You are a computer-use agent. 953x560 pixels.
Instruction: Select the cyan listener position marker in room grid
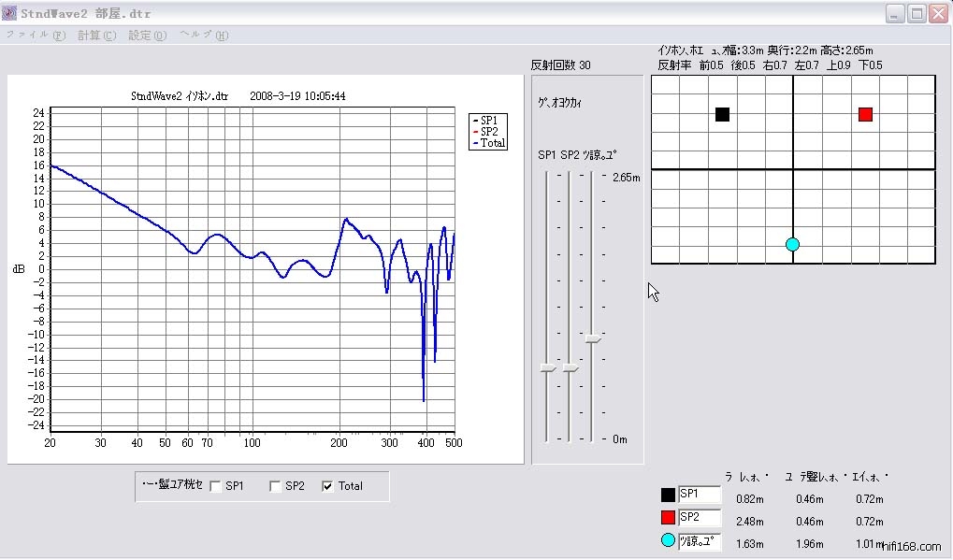(x=792, y=244)
